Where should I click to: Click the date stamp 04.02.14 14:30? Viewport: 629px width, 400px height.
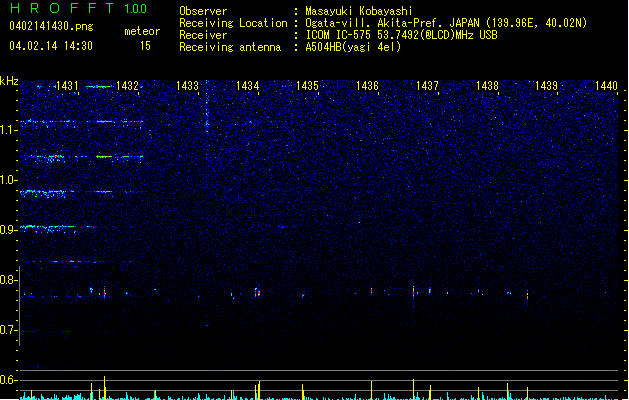tap(51, 46)
